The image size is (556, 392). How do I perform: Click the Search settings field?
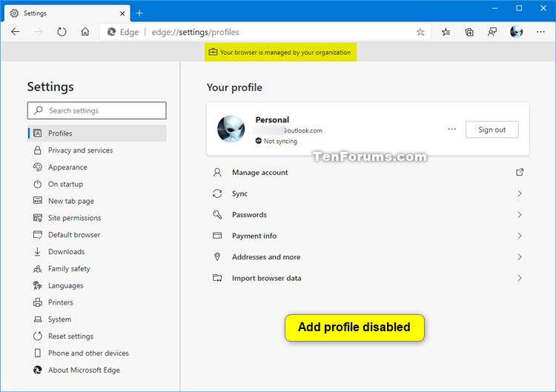97,110
